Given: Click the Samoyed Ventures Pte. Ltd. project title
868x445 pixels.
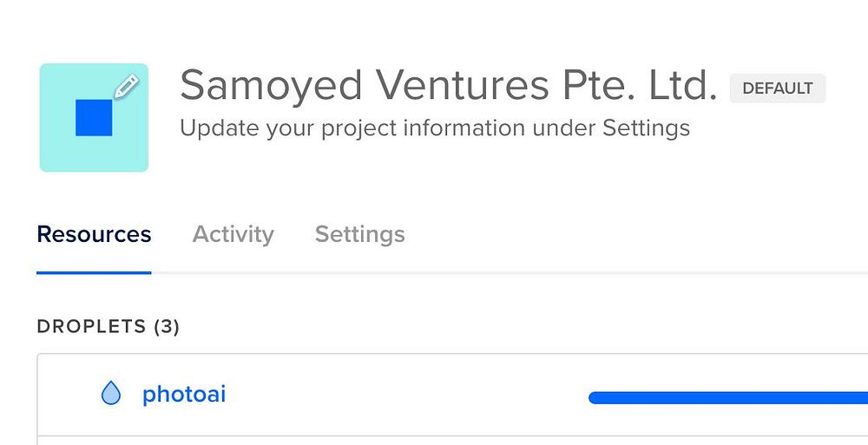Looking at the screenshot, I should [x=448, y=87].
